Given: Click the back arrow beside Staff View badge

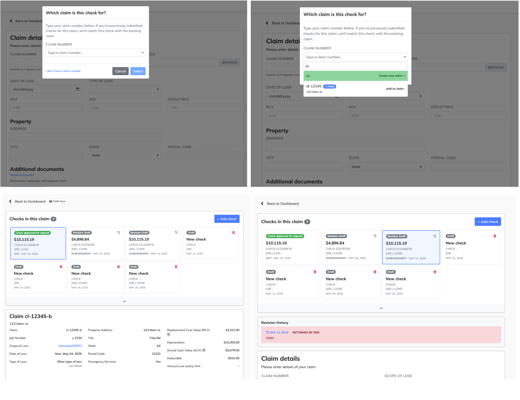Looking at the screenshot, I should (10, 201).
